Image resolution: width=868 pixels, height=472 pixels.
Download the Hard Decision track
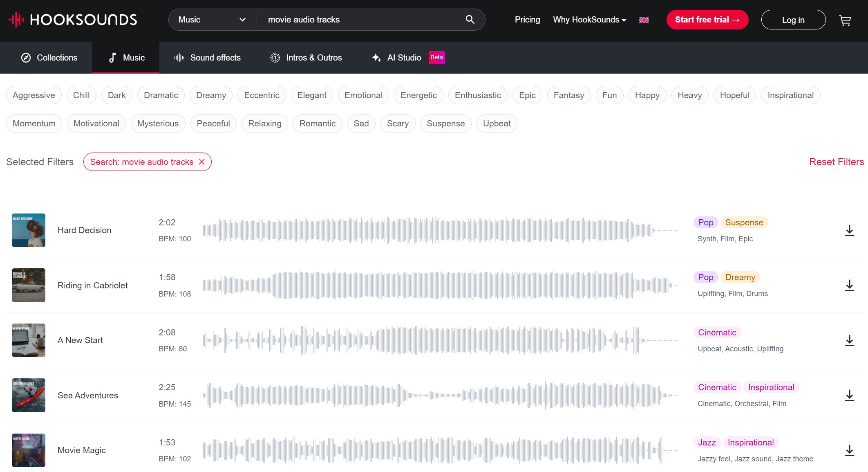click(850, 230)
